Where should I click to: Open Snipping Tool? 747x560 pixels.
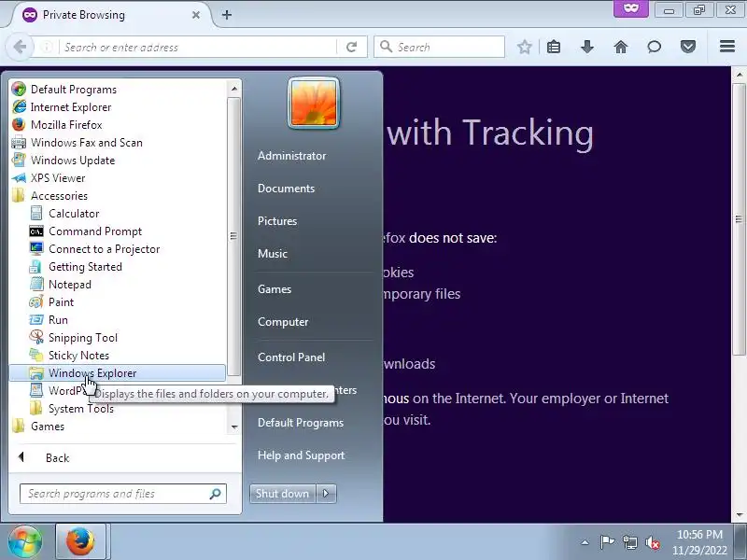(x=118, y=338)
